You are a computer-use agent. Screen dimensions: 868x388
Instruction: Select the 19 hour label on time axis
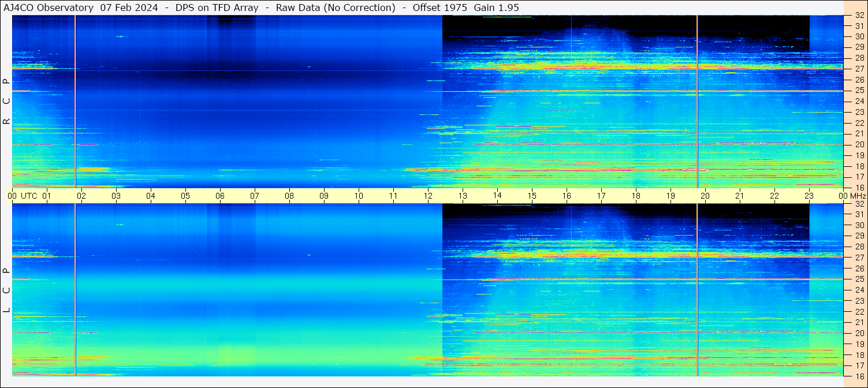(x=670, y=196)
